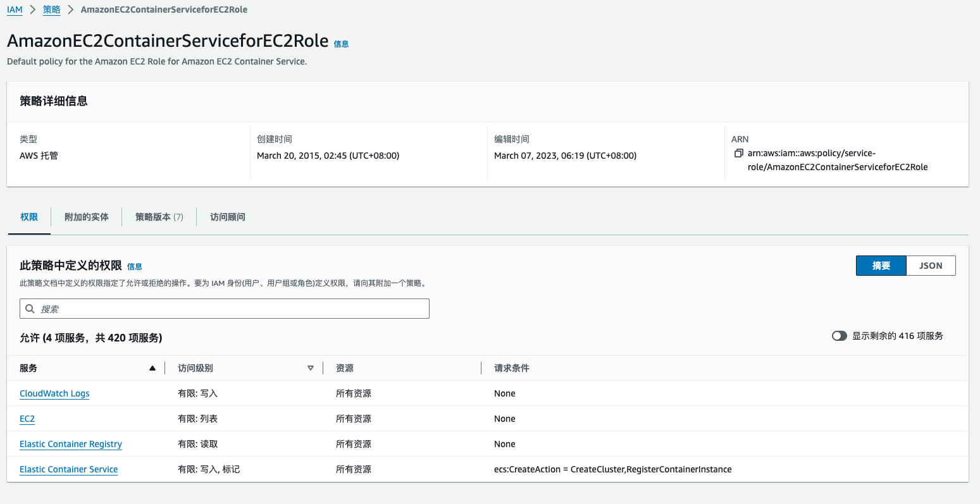The height and width of the screenshot is (504, 980).
Task: Navigate to IAM breadcrumb
Action: (15, 9)
